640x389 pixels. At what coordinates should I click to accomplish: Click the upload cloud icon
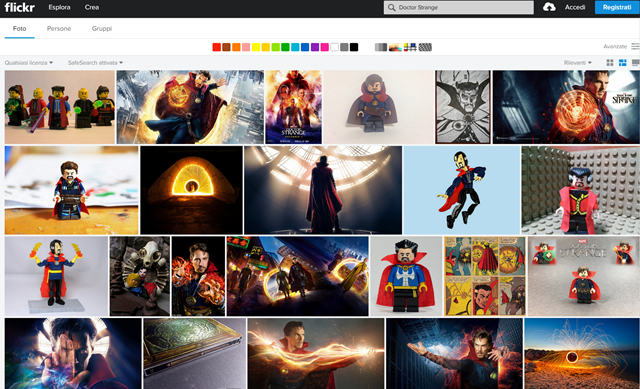tap(549, 7)
